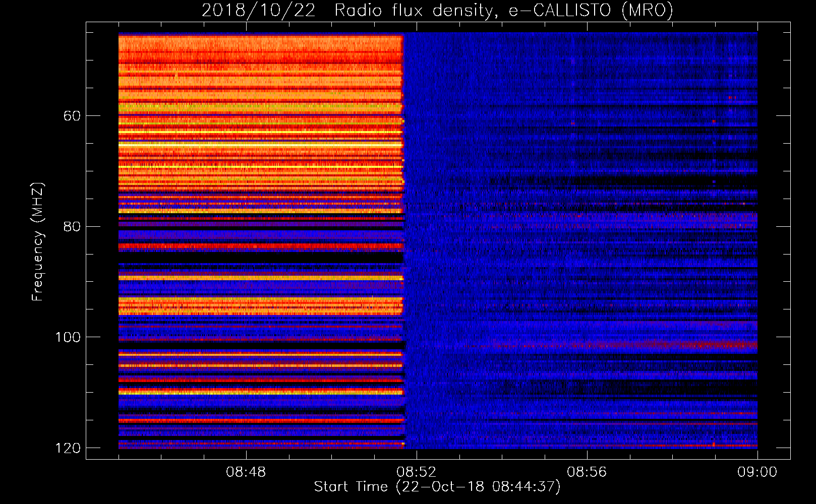816x504 pixels.
Task: Click the 'Start Time (22-Oct-18 08:44:37)' label
Action: [x=437, y=487]
